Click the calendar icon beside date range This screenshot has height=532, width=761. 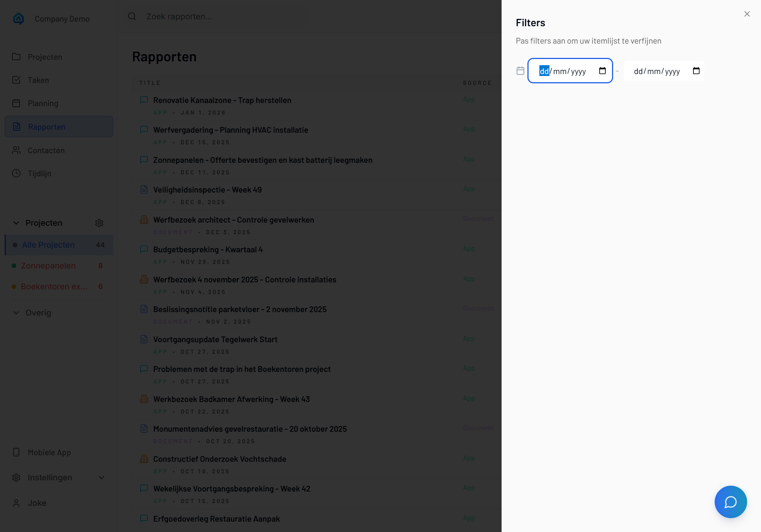520,71
